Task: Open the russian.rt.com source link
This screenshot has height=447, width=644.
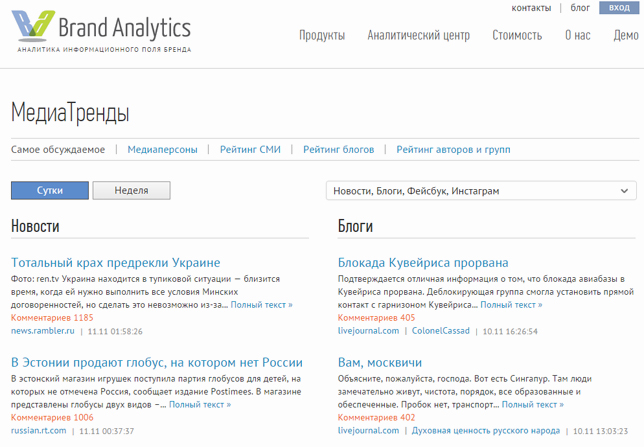Action: (39, 431)
